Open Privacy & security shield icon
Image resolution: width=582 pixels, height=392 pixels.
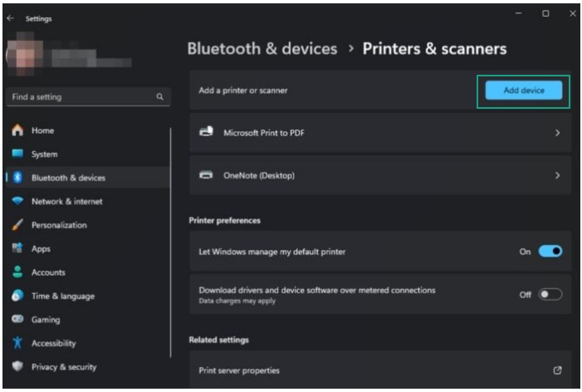17,366
